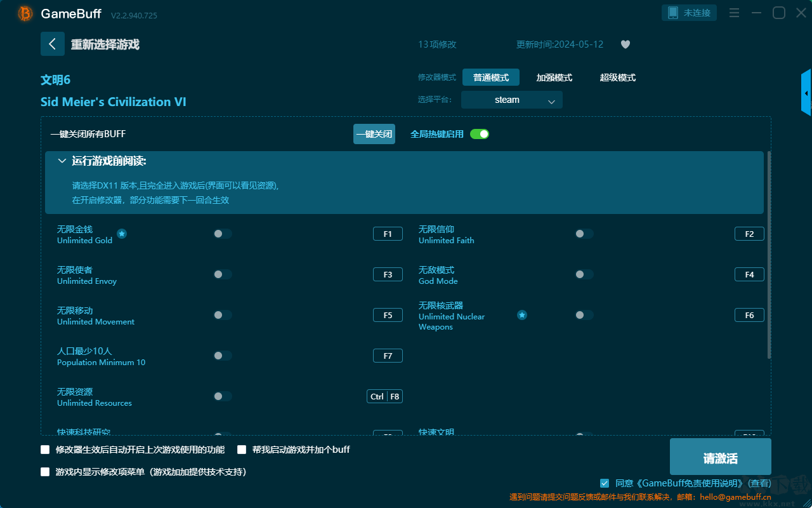Open the hamburger menu in title bar

click(734, 13)
